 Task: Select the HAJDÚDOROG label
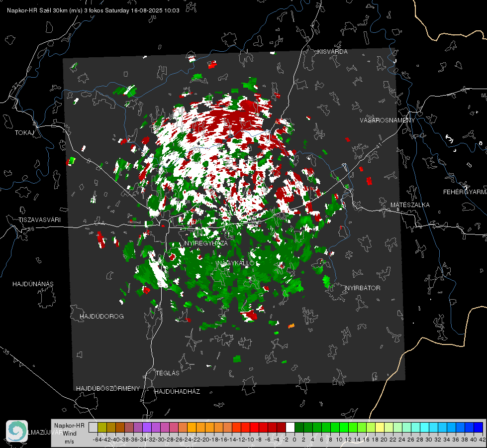(x=101, y=316)
